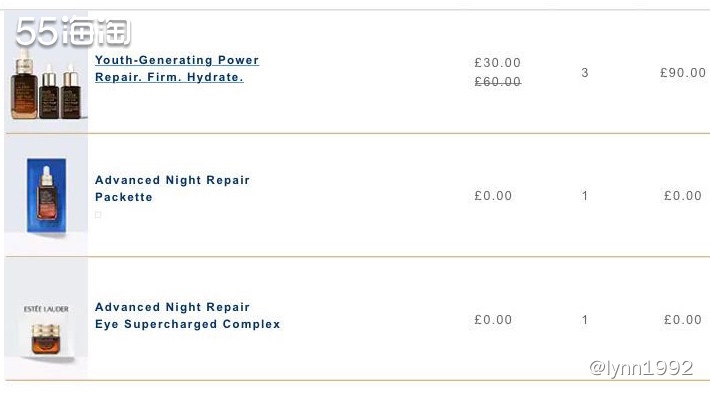
Task: Click the Advanced Night Repair Packette title
Action: [172, 188]
